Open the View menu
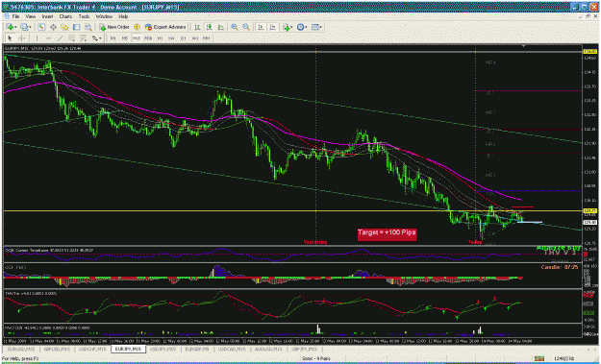 31,16
